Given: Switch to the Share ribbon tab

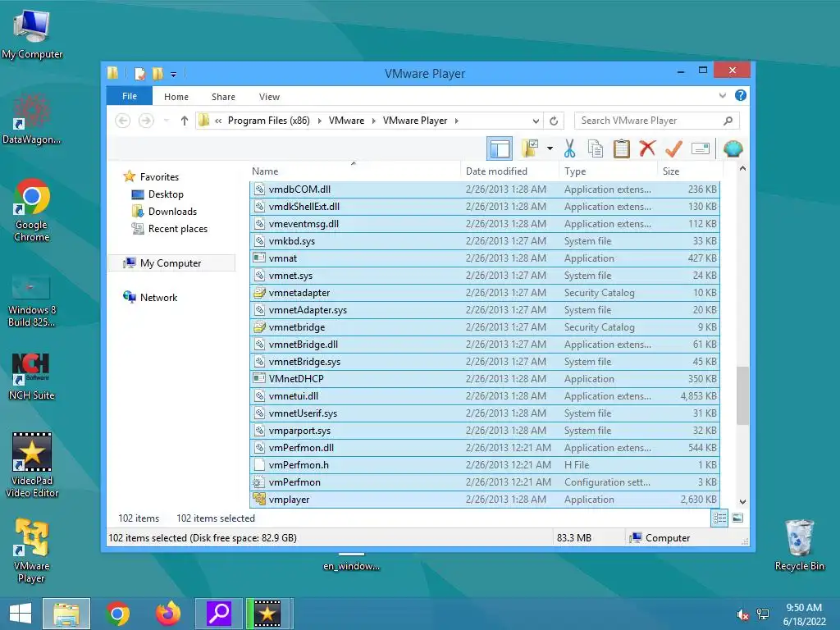Looking at the screenshot, I should pyautogui.click(x=223, y=97).
